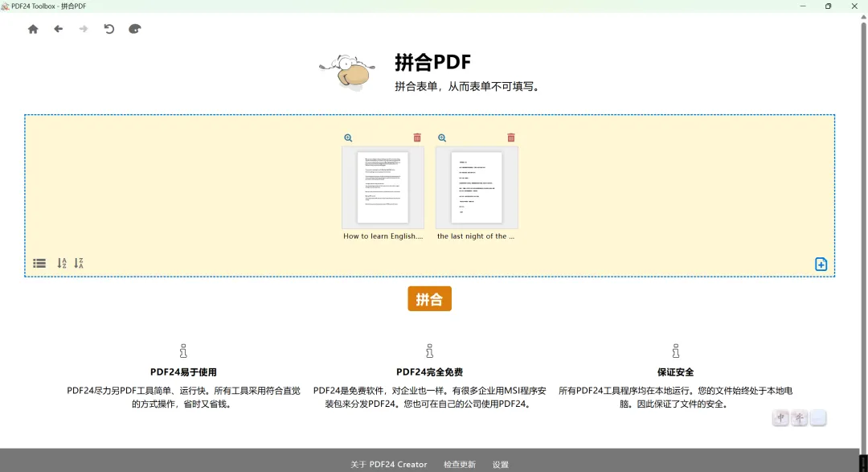Zoom preview of the last night file
This screenshot has width=868, height=472.
tap(442, 138)
